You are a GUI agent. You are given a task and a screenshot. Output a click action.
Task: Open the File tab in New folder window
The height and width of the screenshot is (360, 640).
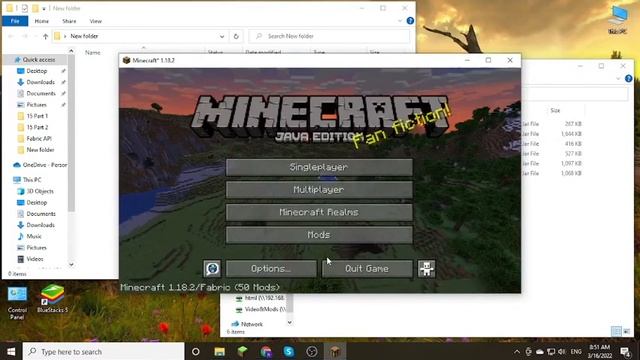point(15,21)
